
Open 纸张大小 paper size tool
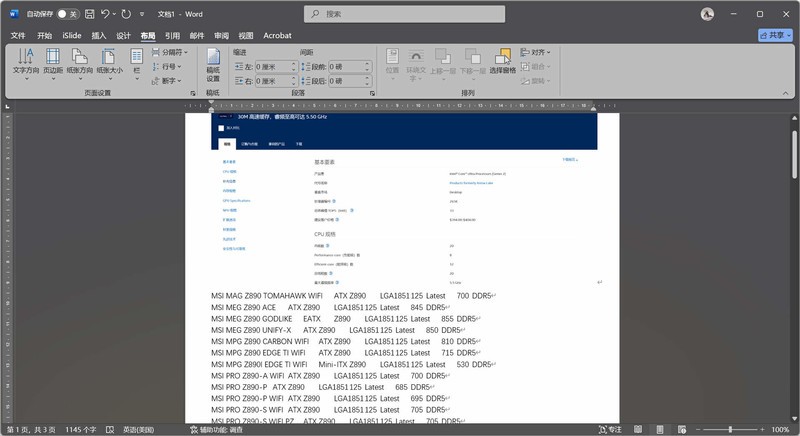click(110, 64)
